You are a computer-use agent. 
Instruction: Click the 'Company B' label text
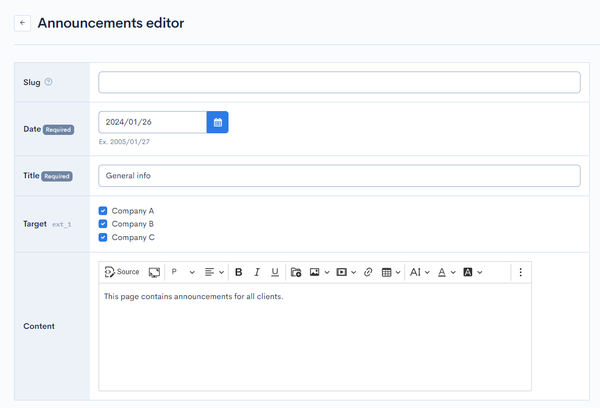pyautogui.click(x=133, y=224)
